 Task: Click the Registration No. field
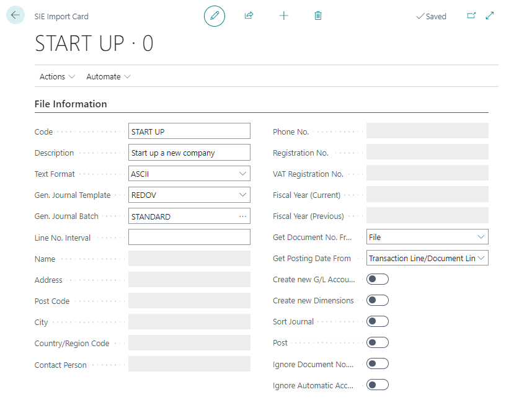point(427,152)
